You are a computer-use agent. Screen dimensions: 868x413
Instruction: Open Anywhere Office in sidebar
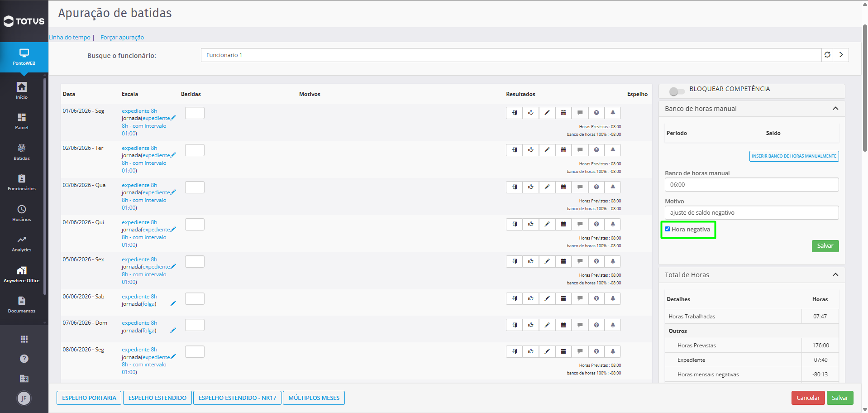click(x=22, y=274)
